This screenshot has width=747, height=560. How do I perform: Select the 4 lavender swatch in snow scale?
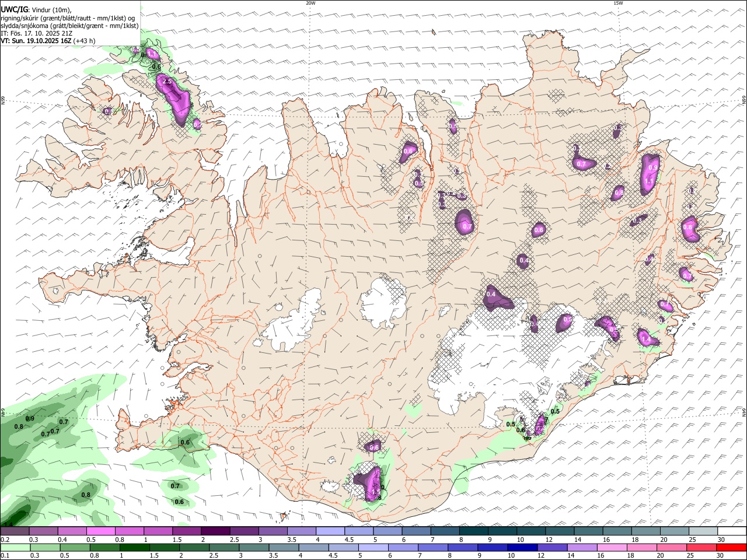click(x=331, y=531)
